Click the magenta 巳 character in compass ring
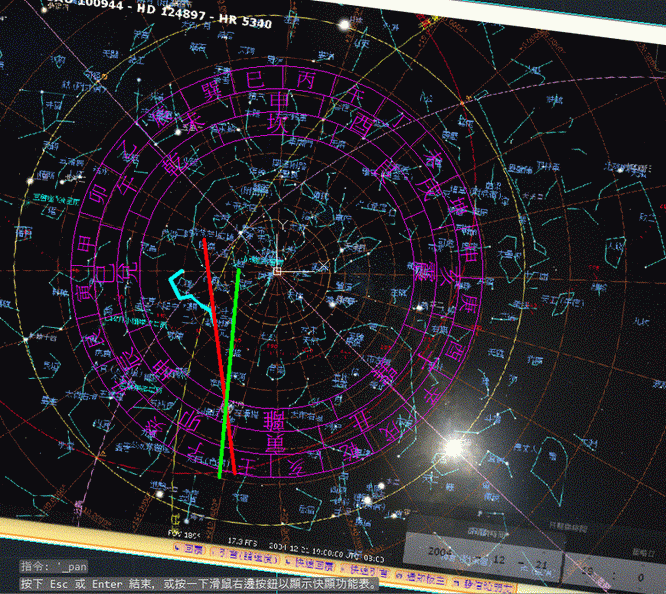The width and height of the screenshot is (666, 594). click(255, 77)
